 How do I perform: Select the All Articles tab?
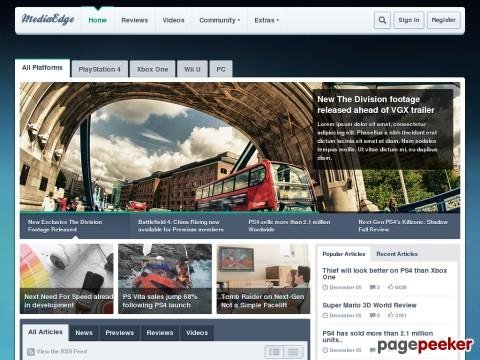tap(45, 332)
